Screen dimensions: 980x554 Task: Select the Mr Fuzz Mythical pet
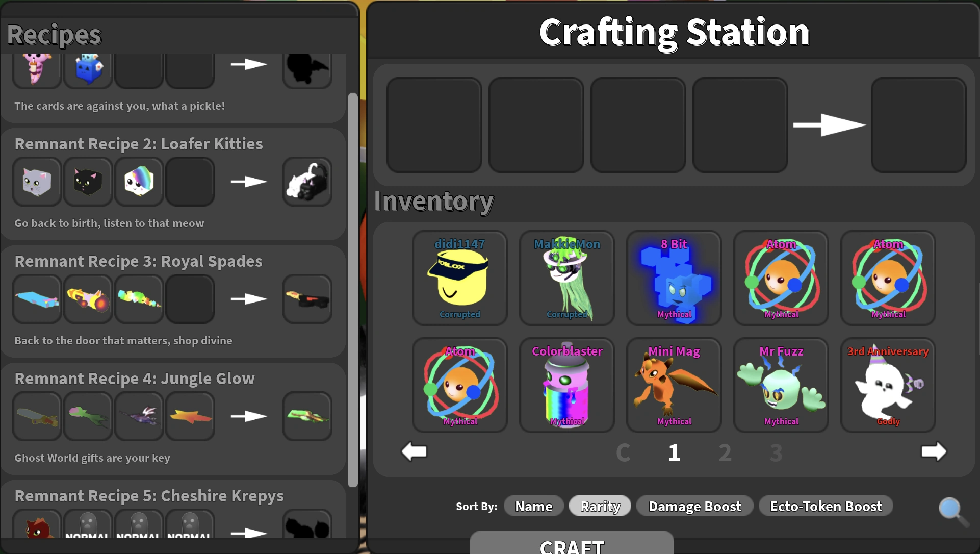781,385
